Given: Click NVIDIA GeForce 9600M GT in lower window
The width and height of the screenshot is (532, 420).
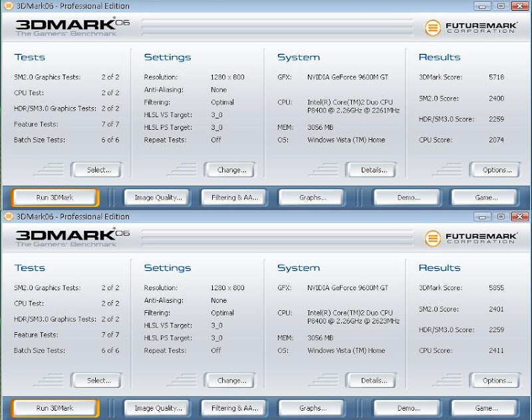Looking at the screenshot, I should coord(348,288).
